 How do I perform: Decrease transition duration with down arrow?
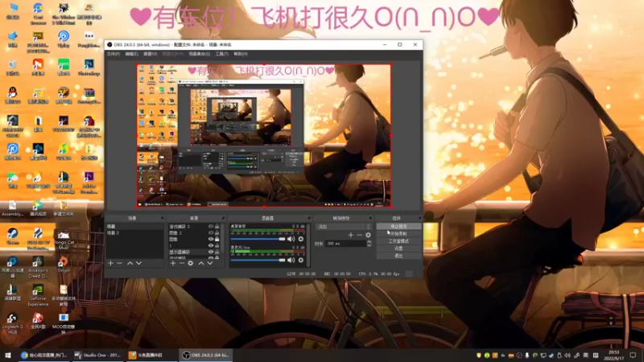click(369, 245)
